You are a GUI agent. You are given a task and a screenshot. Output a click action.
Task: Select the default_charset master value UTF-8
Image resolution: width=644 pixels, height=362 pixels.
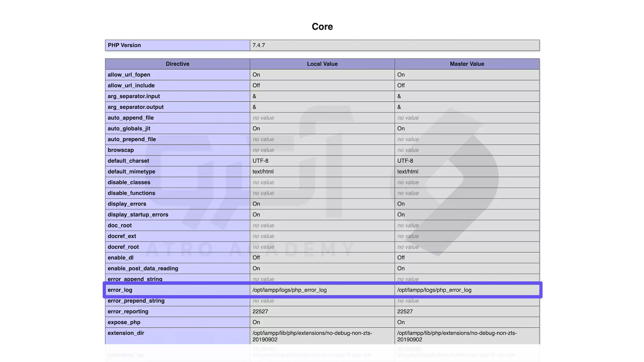(x=405, y=161)
